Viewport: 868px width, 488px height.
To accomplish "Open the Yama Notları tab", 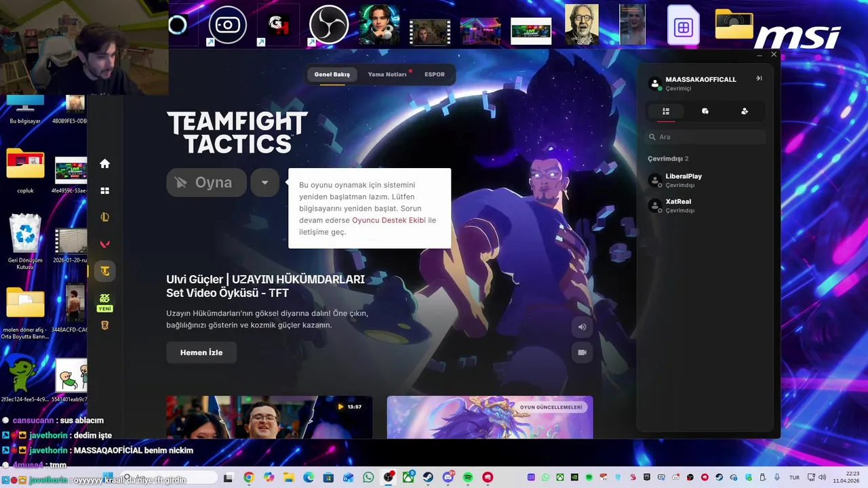I will [x=387, y=75].
